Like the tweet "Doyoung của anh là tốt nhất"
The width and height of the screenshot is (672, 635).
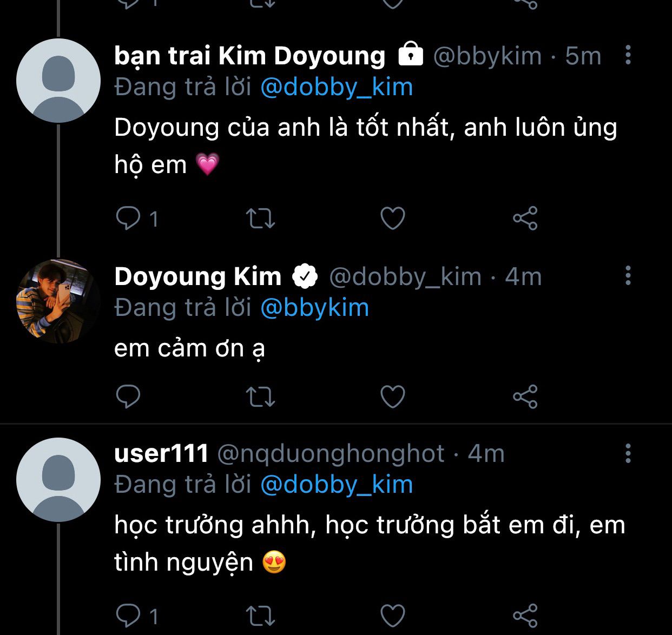[393, 219]
